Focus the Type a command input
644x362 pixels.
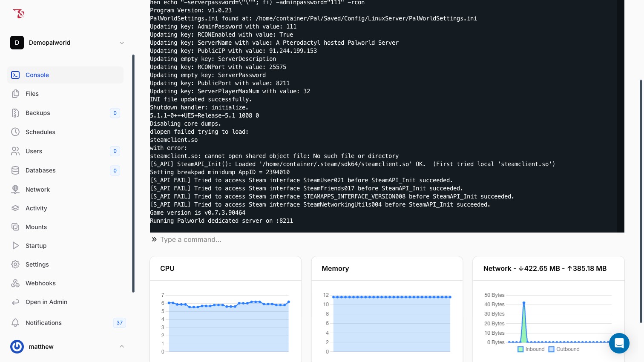tap(392, 239)
